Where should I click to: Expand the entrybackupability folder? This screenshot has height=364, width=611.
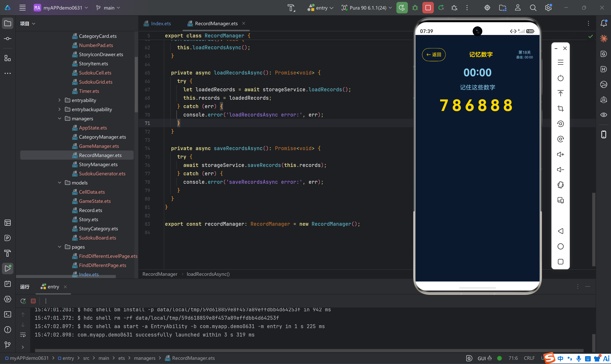59,109
